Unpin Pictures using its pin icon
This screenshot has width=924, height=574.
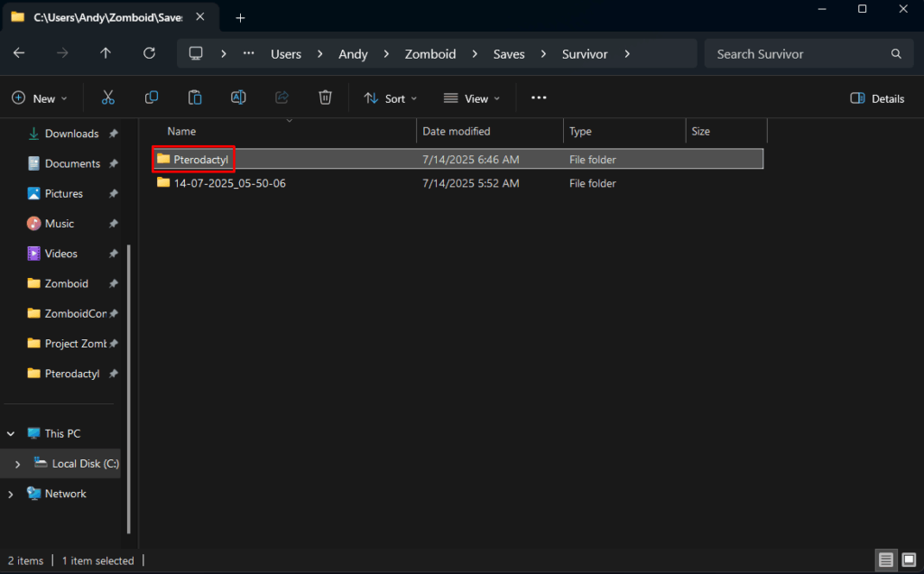114,194
